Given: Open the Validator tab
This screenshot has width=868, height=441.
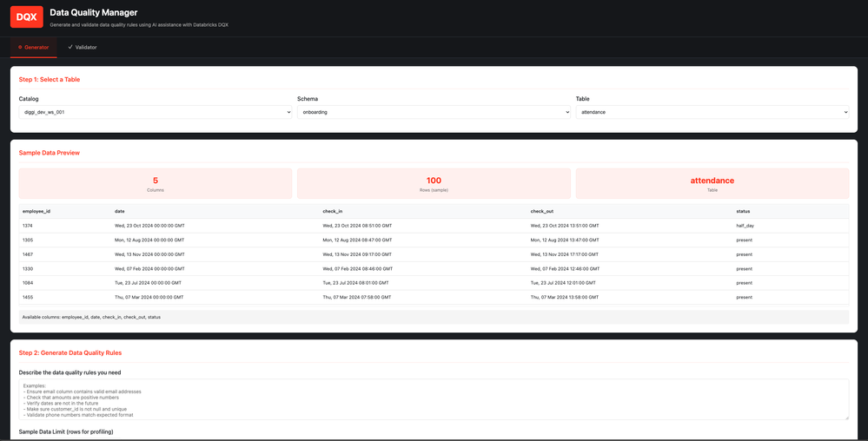Looking at the screenshot, I should (83, 47).
